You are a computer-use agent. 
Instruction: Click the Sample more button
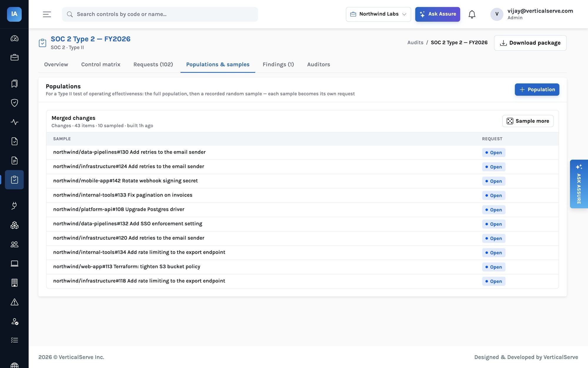click(x=528, y=121)
